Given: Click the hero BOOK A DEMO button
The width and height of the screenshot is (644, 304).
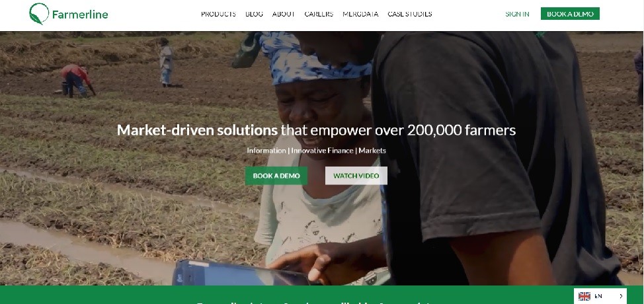Looking at the screenshot, I should pyautogui.click(x=276, y=176).
